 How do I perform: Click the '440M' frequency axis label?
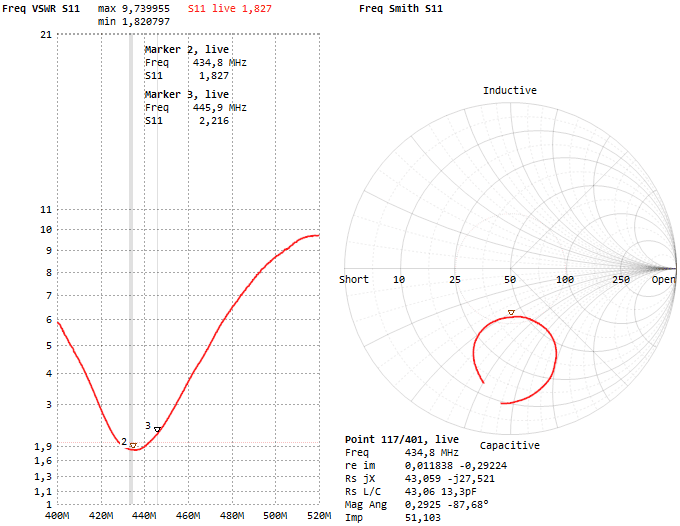coord(144,516)
